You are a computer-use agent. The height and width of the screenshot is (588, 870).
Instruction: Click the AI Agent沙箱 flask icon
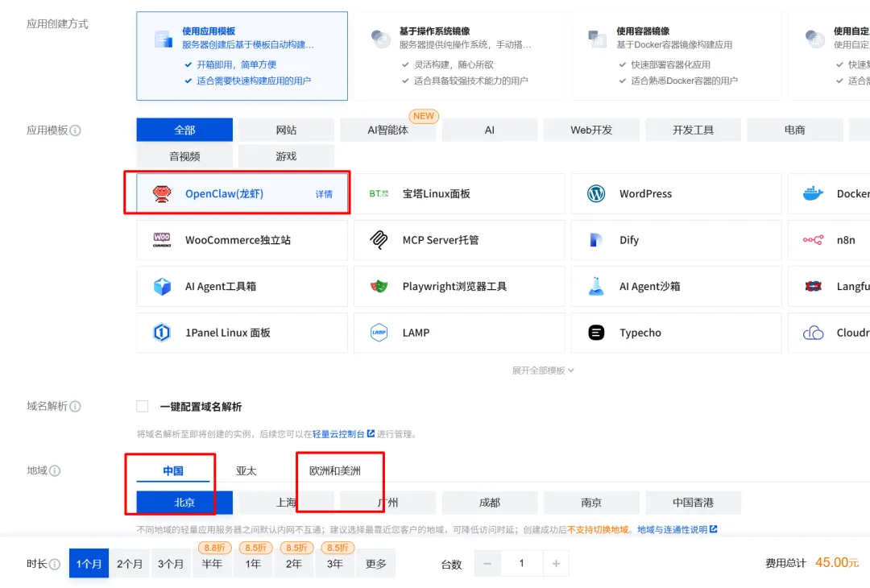point(596,286)
